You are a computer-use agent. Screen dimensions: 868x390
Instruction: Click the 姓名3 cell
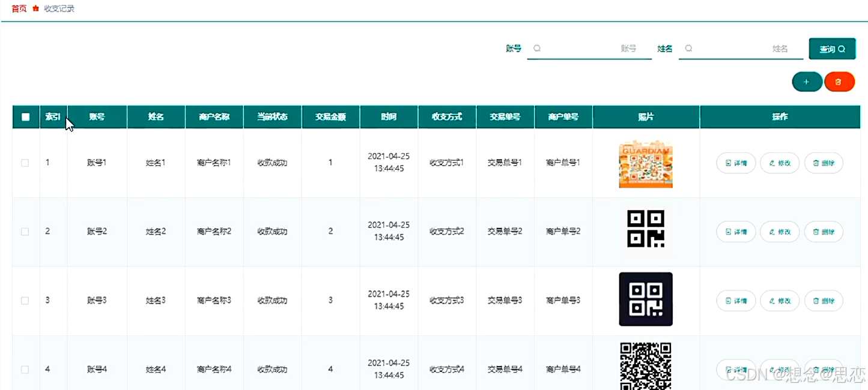coord(156,301)
